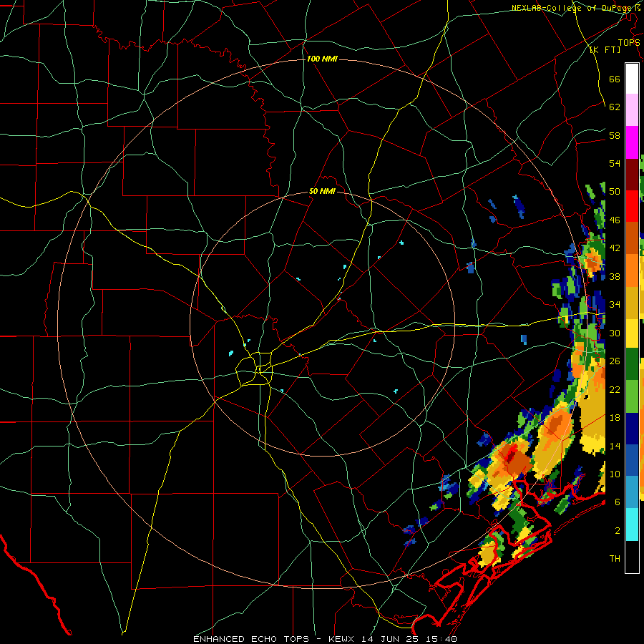644x644 pixels.
Task: Click the legend value "26"
Action: tap(615, 361)
